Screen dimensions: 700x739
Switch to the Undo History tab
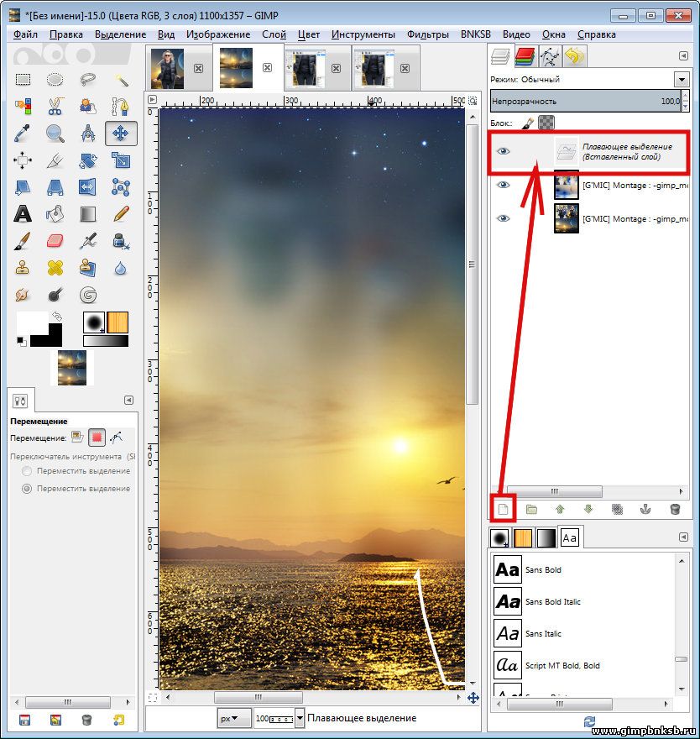(574, 56)
